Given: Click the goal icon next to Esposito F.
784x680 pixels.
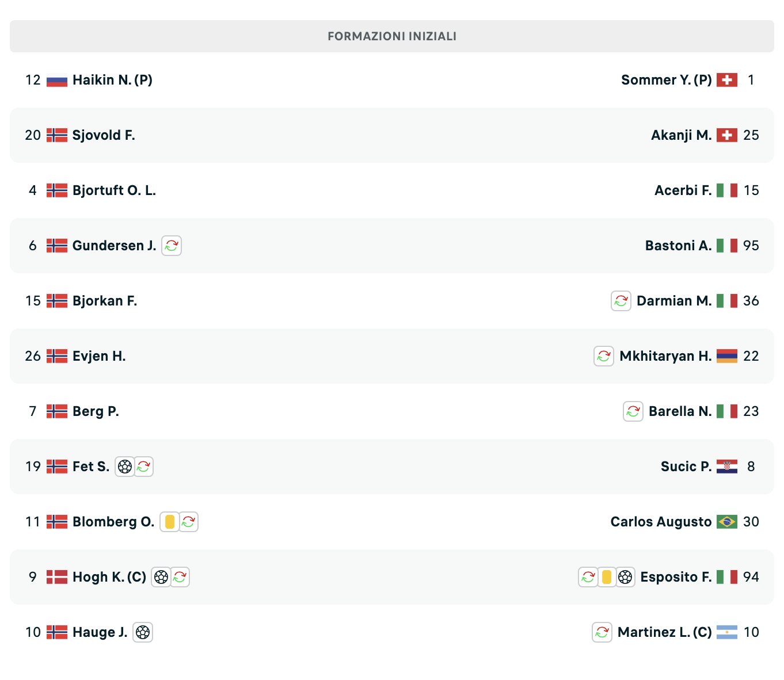Looking at the screenshot, I should point(625,577).
